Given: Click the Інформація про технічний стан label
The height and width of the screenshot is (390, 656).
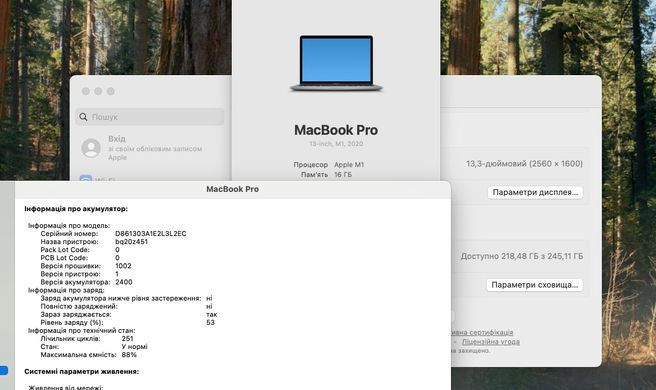Looking at the screenshot, I should click(82, 331).
